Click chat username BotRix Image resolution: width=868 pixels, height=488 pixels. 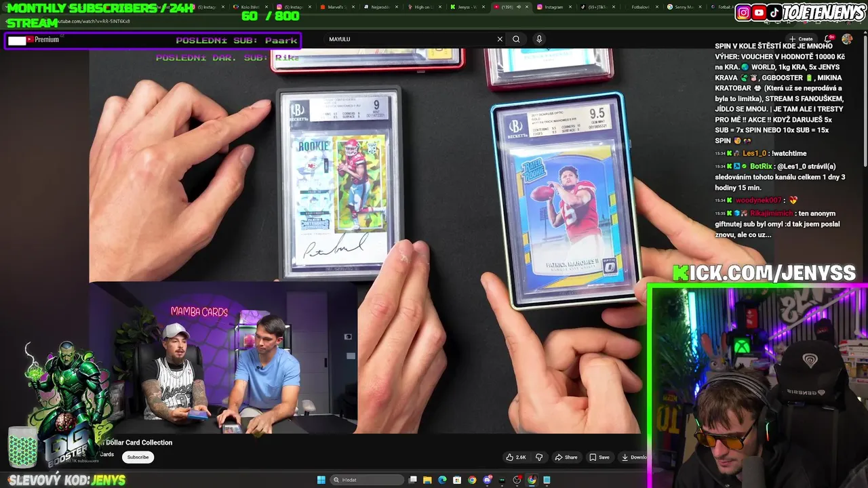[x=762, y=166]
